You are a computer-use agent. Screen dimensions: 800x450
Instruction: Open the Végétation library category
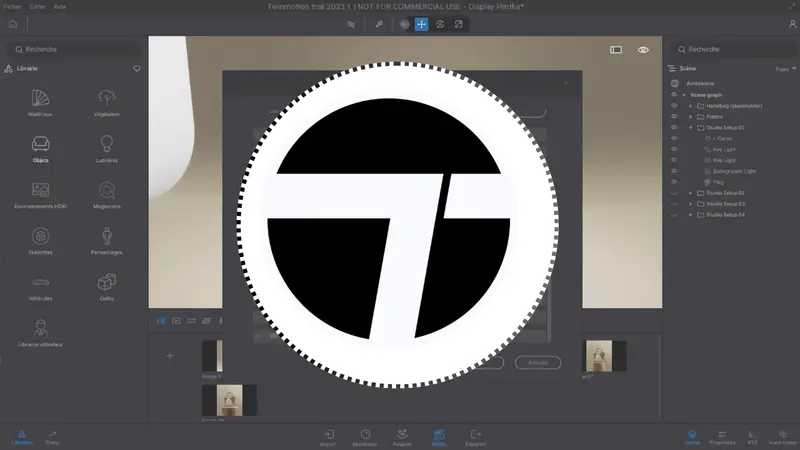[x=107, y=103]
